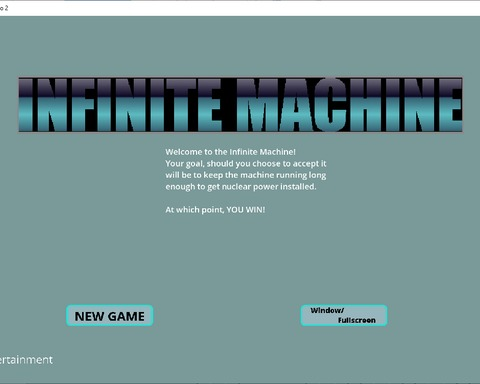Toggle the Window/Fullscreen display mode button
Viewport: 480px width, 384px height.
tap(344, 315)
